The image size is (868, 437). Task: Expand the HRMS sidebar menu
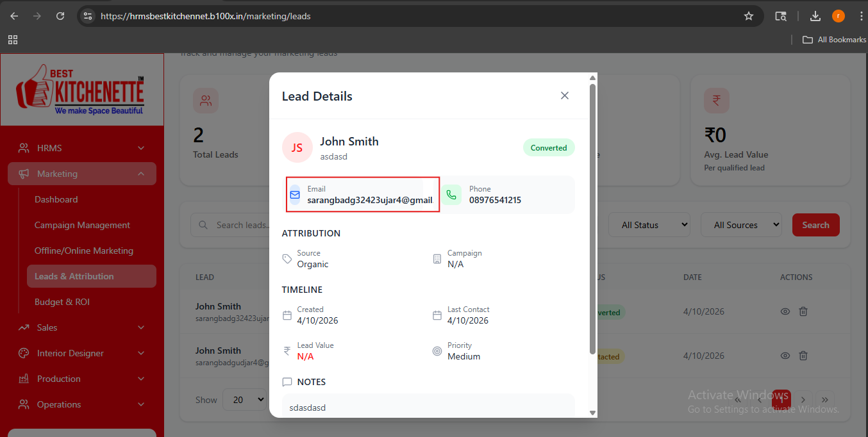[x=82, y=148]
